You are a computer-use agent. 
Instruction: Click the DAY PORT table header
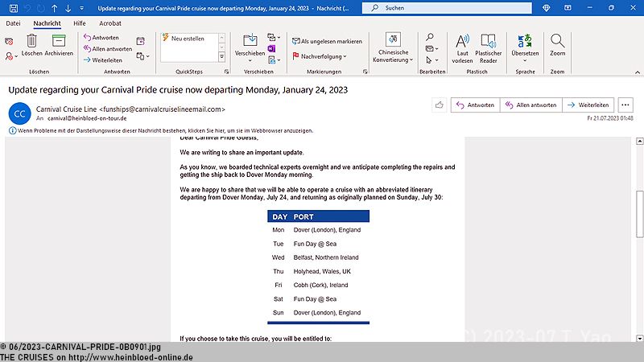point(318,216)
